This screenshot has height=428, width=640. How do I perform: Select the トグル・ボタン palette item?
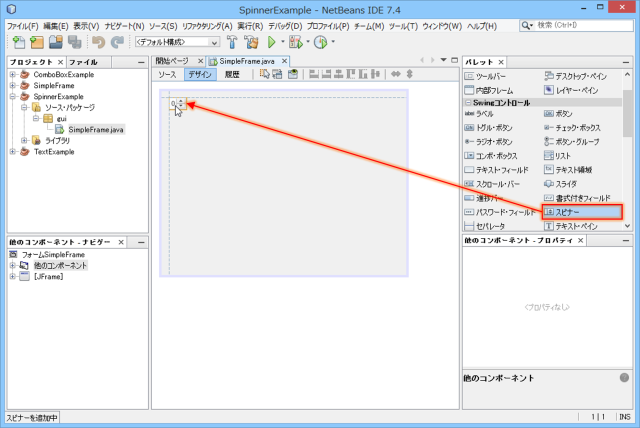489,128
